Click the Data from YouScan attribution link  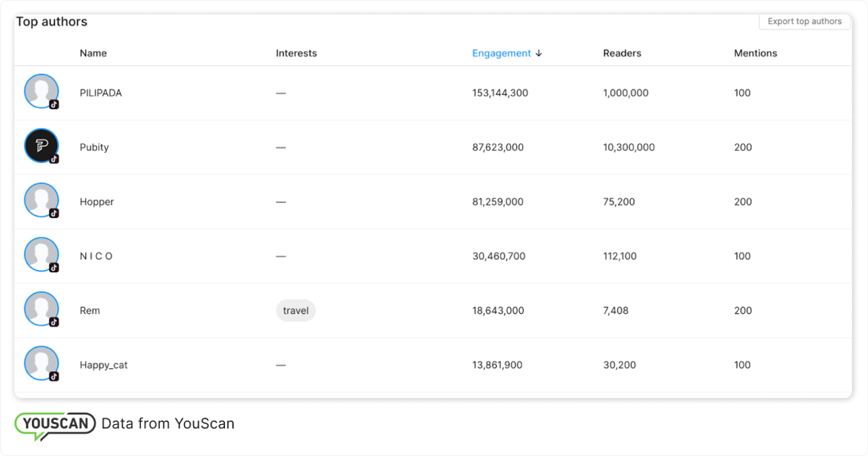pos(167,423)
